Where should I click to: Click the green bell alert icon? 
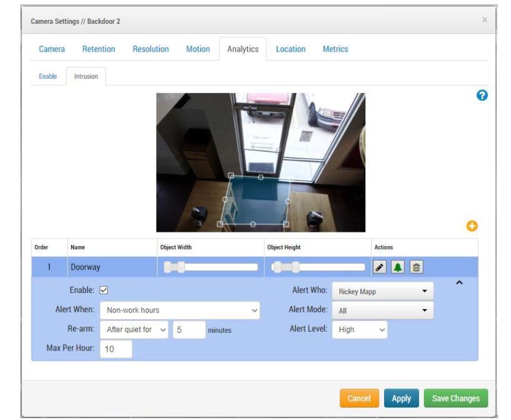398,268
